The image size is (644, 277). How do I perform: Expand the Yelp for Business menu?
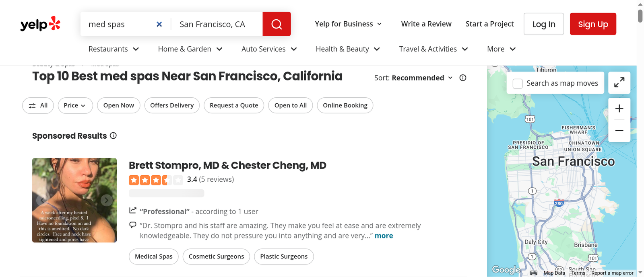348,24
